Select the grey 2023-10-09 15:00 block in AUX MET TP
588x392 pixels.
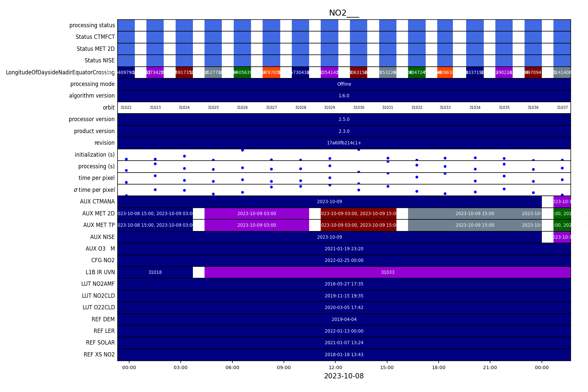[475, 225]
